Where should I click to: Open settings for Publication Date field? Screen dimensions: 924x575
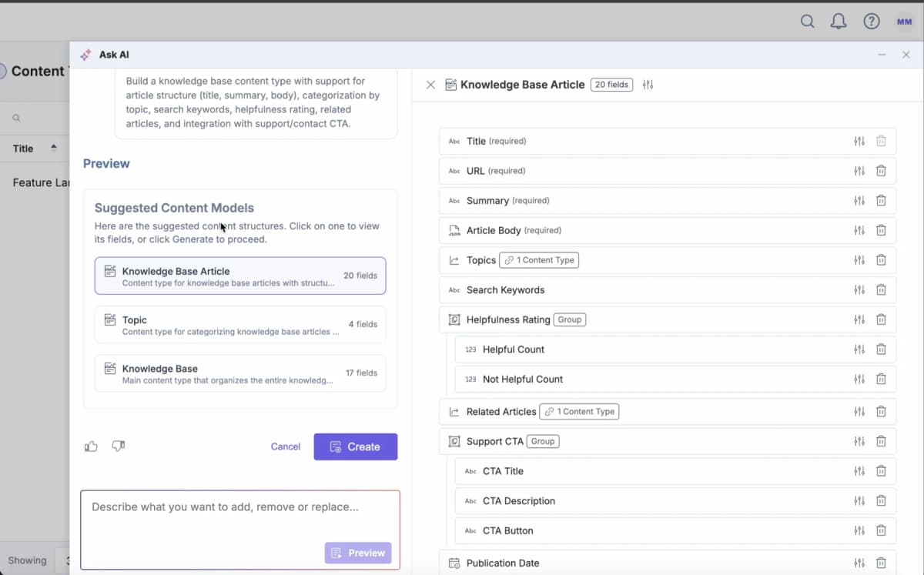(859, 563)
